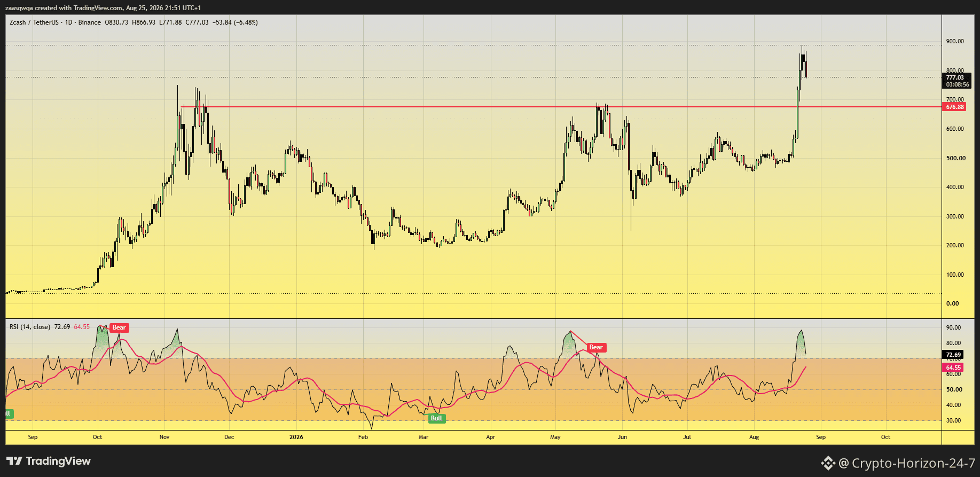Screen dimensions: 980x477
Task: Click the open value O830.73
Action: point(116,22)
